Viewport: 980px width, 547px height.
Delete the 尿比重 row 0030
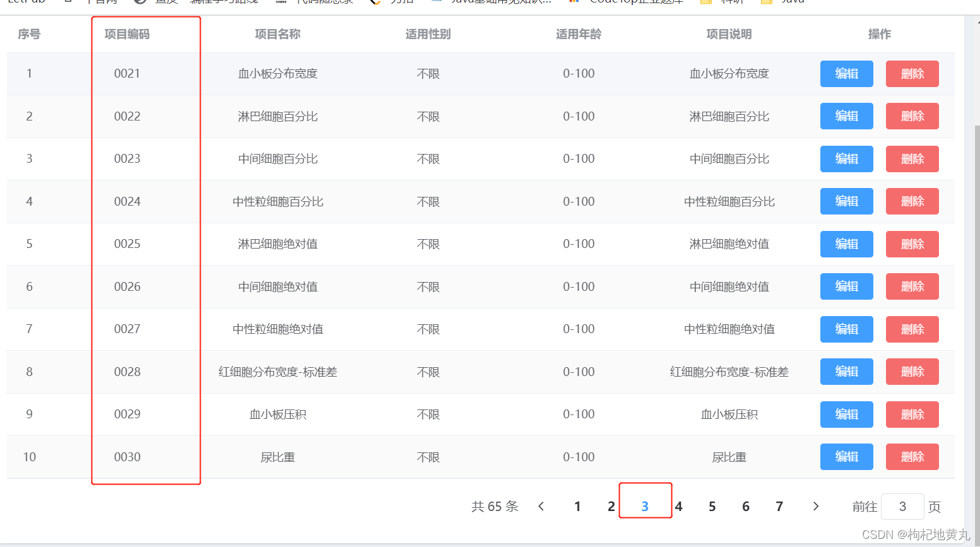click(912, 457)
